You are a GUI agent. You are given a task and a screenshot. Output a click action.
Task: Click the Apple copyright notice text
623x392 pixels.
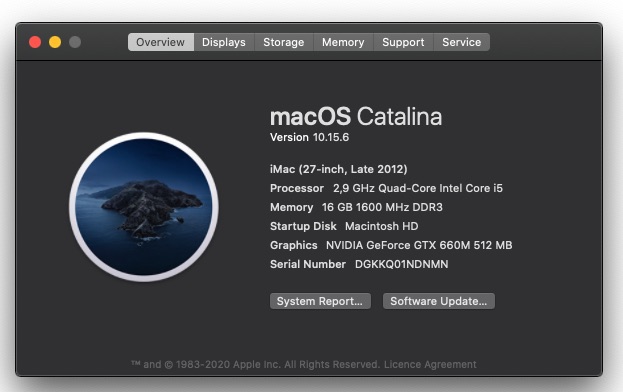255,364
